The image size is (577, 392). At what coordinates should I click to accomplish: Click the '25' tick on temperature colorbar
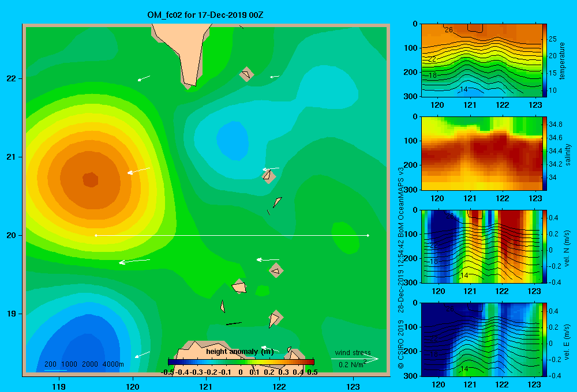coord(552,39)
